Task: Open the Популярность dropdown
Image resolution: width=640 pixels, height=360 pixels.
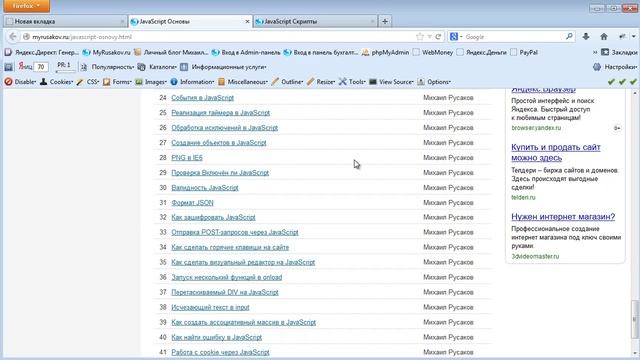Action: pos(107,67)
